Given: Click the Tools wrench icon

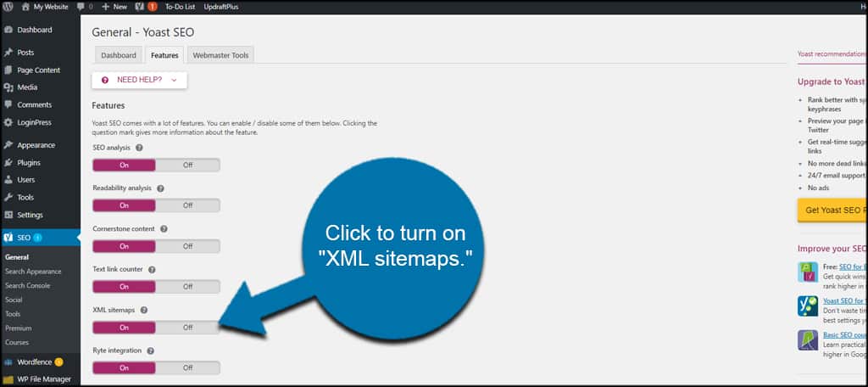Looking at the screenshot, I should [8, 198].
